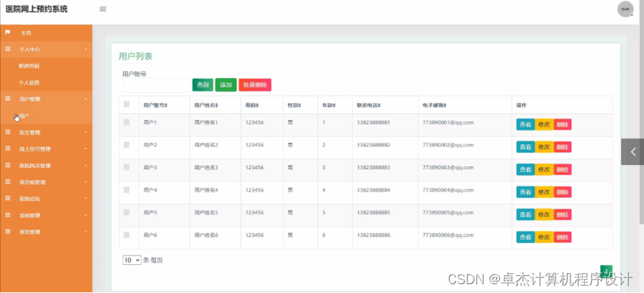Sort table by 电子邮箱 column arrows
This screenshot has height=293, width=644.
(x=445, y=106)
